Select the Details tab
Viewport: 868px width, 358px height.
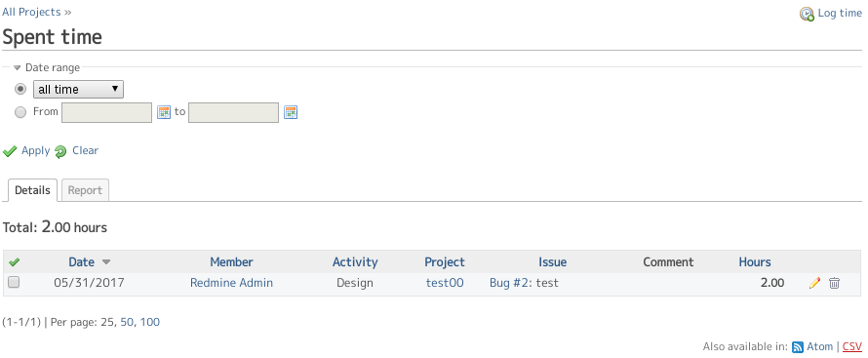[32, 190]
